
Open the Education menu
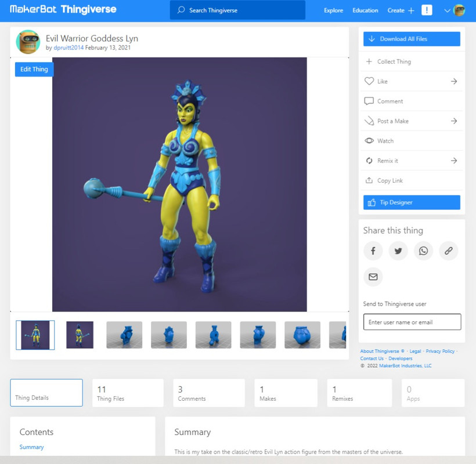pos(365,10)
